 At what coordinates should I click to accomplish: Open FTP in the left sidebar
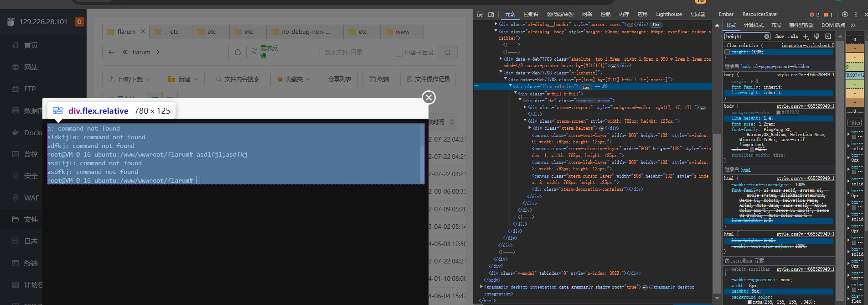tap(30, 89)
